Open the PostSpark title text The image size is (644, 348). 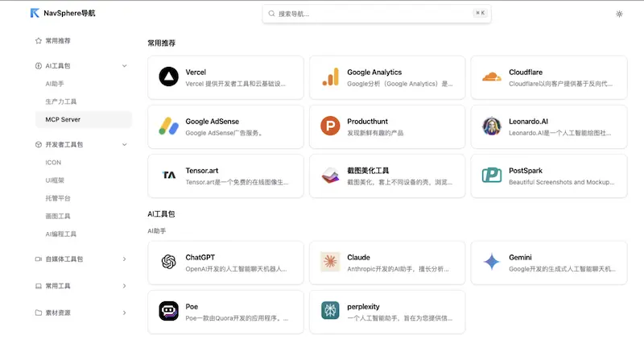[x=526, y=171]
